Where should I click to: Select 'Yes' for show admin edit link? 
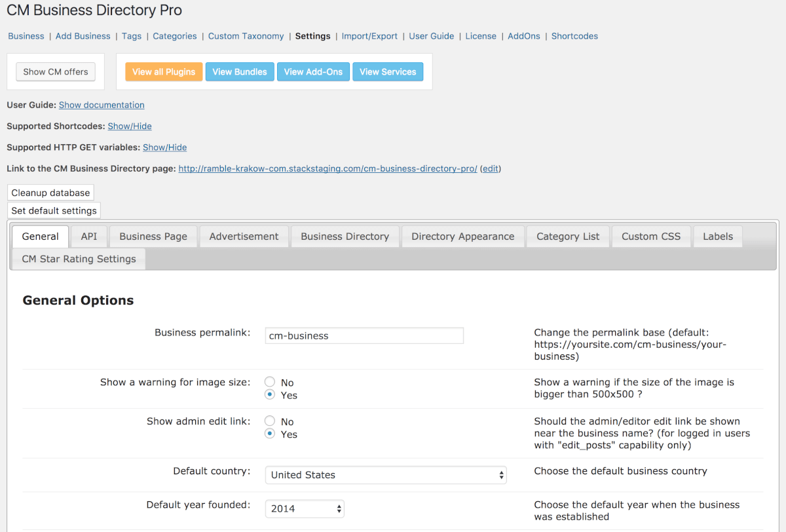click(x=269, y=434)
